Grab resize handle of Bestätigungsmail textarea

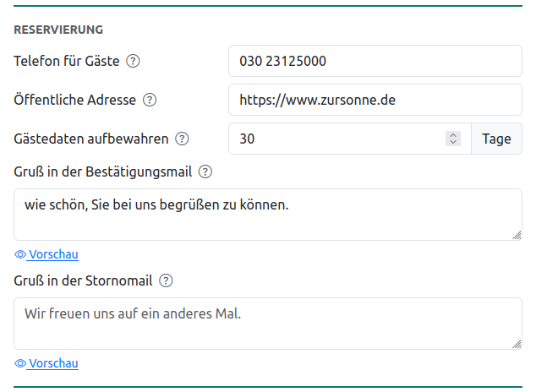(517, 235)
